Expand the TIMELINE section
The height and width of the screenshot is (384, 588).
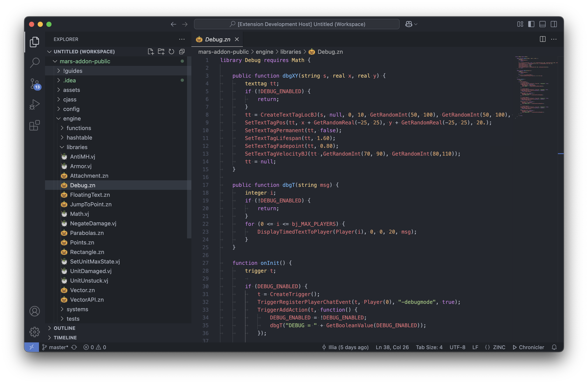tap(65, 337)
